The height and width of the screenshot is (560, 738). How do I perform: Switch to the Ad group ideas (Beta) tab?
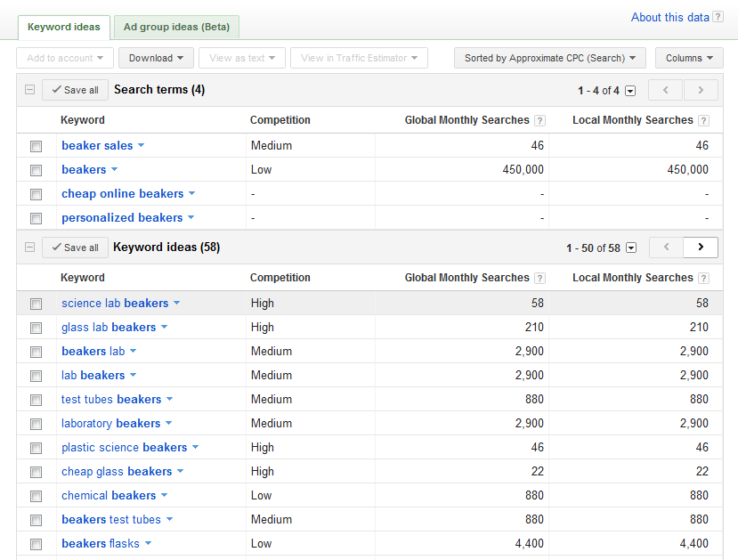[176, 27]
